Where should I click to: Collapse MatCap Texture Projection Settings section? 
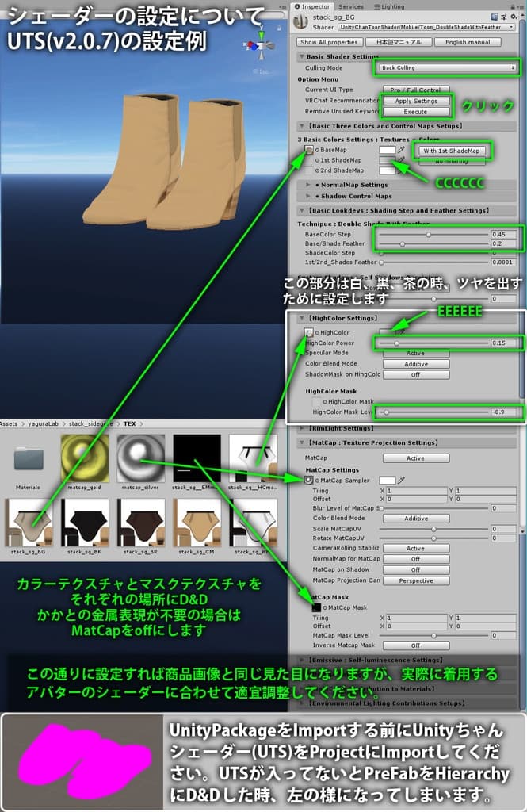point(301,442)
